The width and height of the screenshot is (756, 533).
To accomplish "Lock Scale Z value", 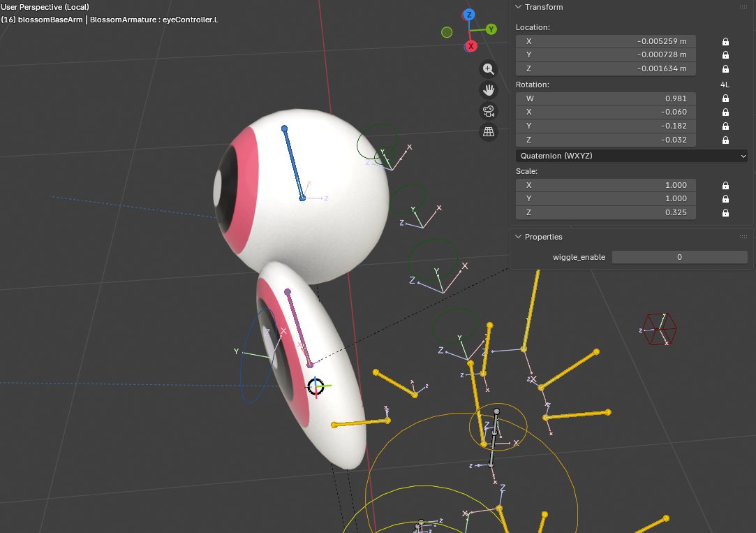I will (x=725, y=213).
